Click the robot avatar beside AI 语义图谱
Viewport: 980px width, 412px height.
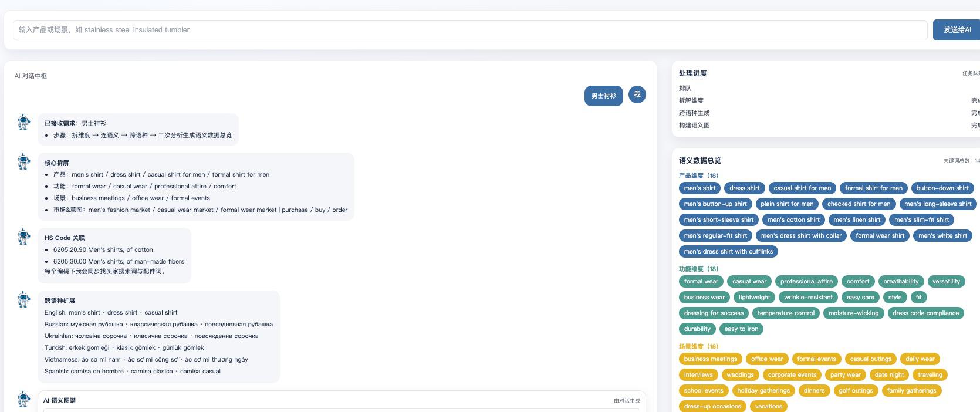23,399
